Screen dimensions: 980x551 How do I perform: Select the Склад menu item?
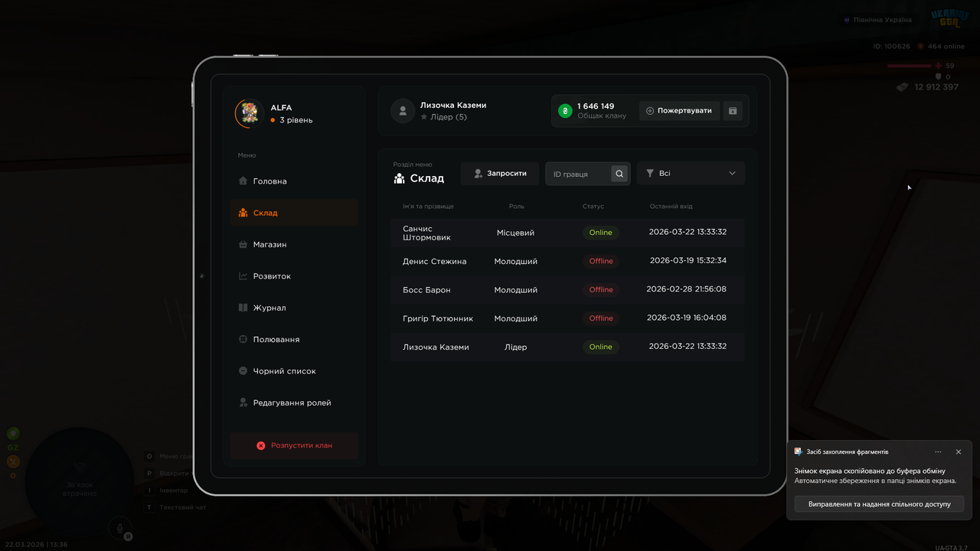pos(294,213)
